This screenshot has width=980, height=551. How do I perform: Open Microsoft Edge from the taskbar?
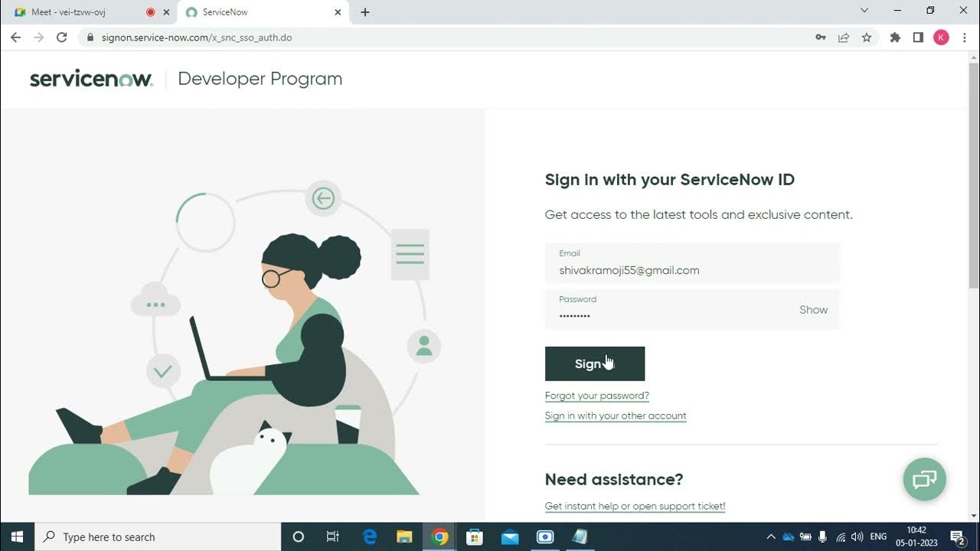point(370,536)
